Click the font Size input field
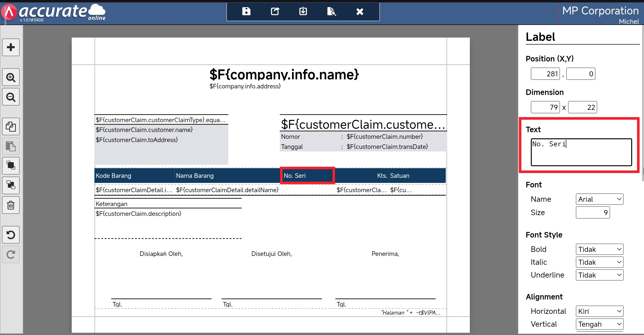 592,213
